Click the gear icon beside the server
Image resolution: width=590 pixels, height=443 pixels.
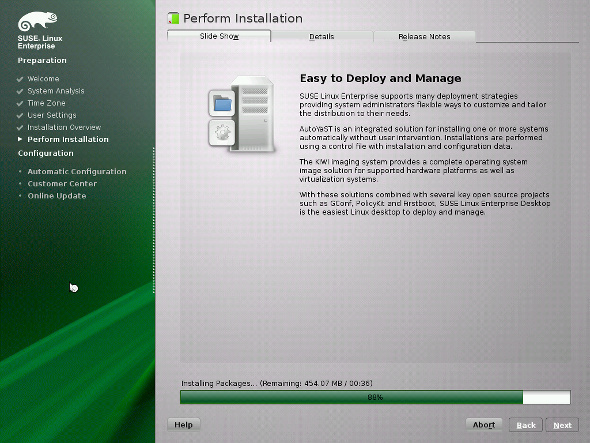click(x=222, y=133)
